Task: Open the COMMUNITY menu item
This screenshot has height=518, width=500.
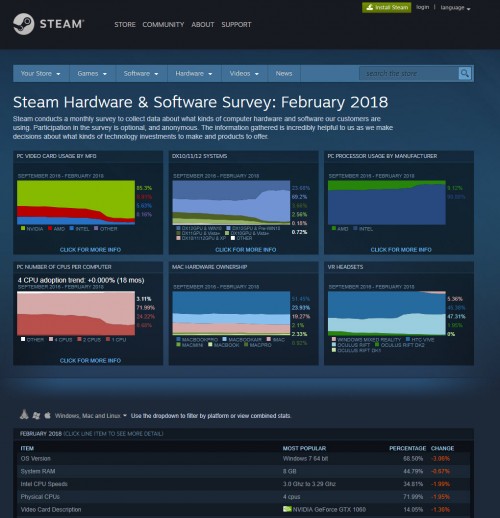Action: coord(163,25)
